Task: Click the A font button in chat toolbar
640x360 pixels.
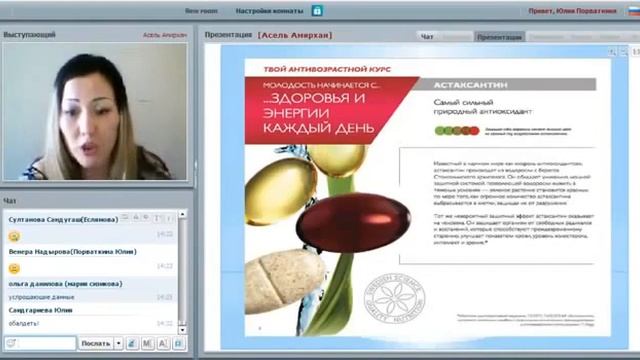Action: click(x=163, y=344)
